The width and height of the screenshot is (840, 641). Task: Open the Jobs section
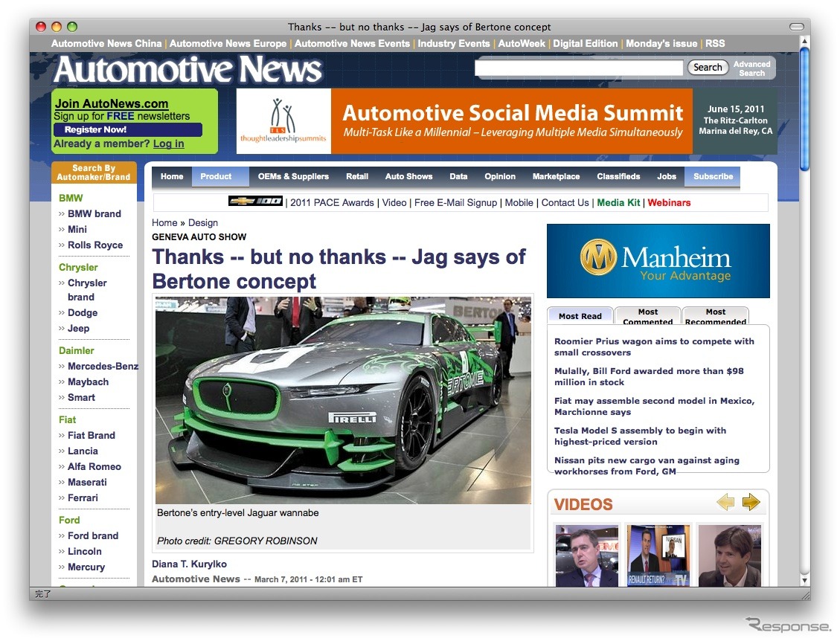667,177
